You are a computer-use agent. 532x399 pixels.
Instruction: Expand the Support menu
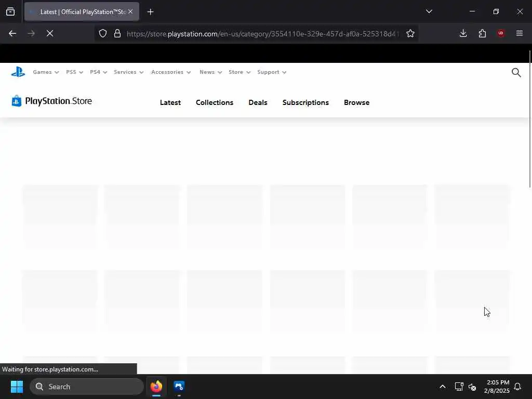pos(272,72)
